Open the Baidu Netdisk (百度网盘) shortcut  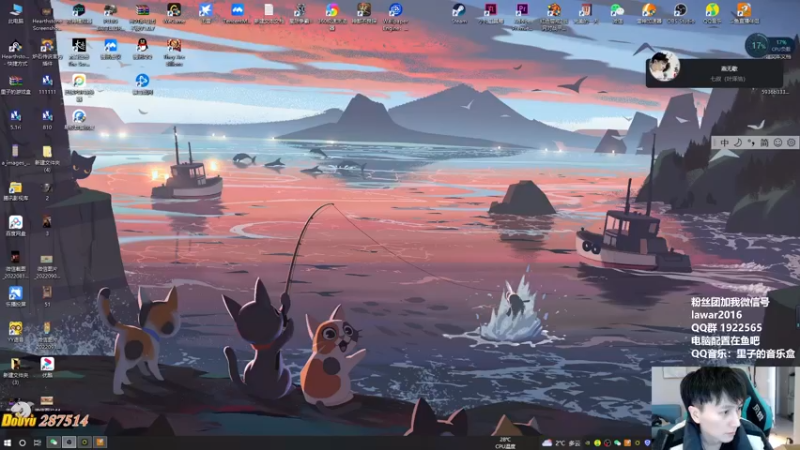(x=15, y=226)
